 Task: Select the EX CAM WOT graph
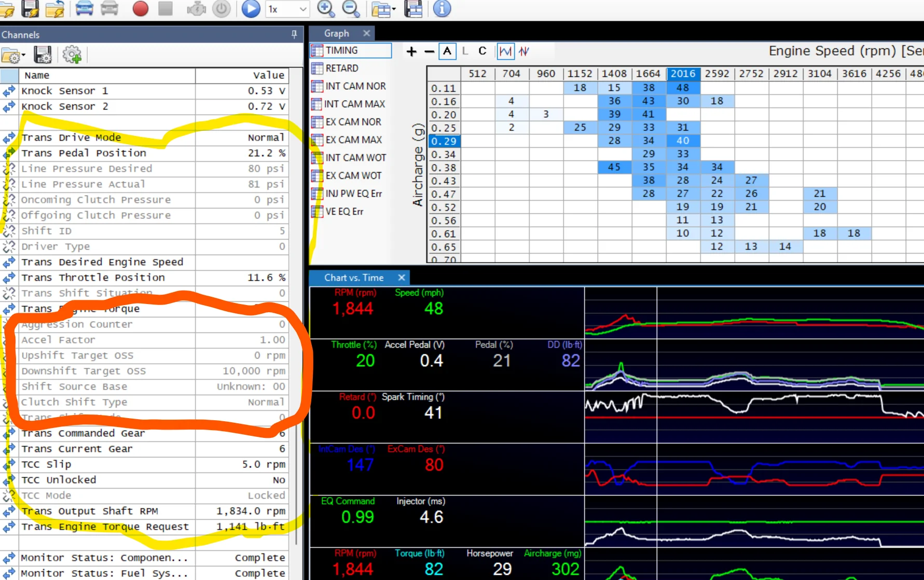(347, 175)
